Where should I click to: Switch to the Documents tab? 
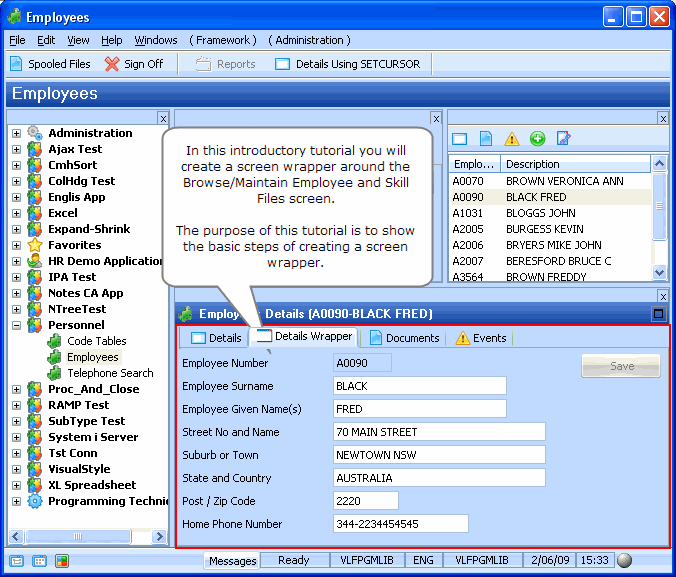404,338
